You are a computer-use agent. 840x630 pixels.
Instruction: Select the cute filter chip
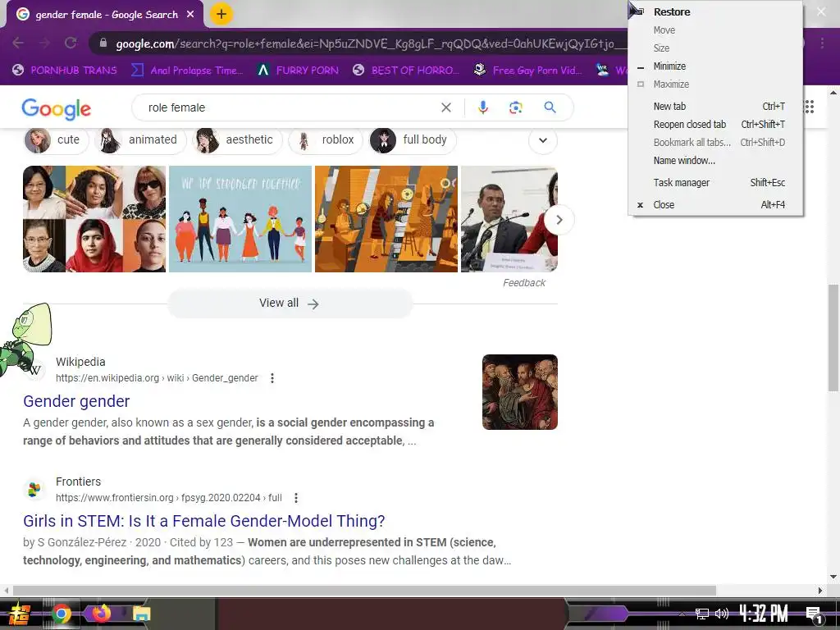[x=57, y=140]
